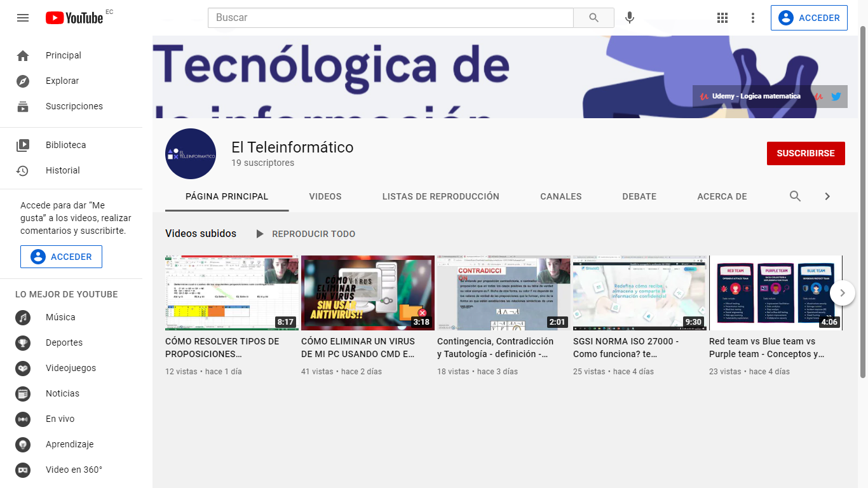Open title Cómo eliminar un virus
868x488 pixels.
tap(358, 348)
